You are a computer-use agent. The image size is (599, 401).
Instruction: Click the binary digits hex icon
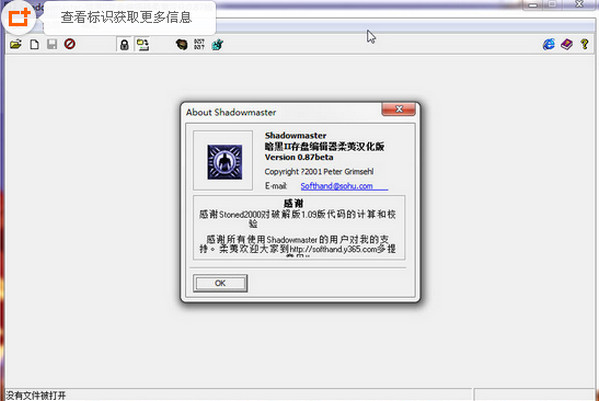[199, 44]
